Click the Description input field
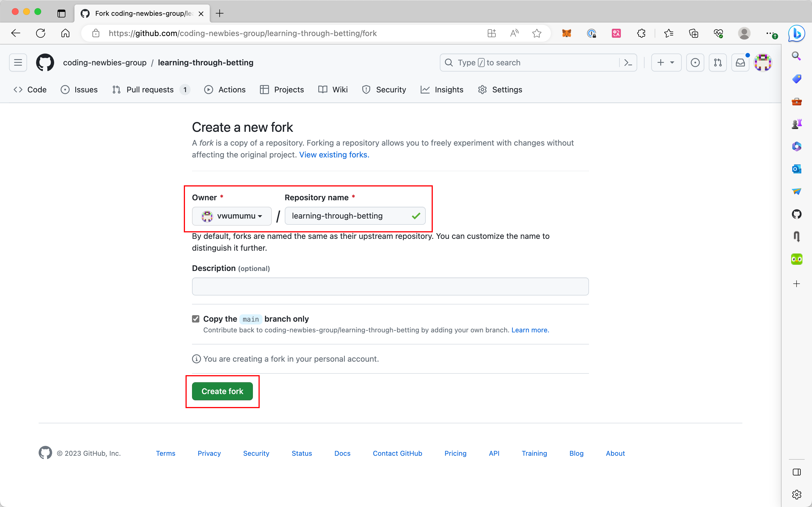Screen dimensions: 812x507 coord(390,286)
